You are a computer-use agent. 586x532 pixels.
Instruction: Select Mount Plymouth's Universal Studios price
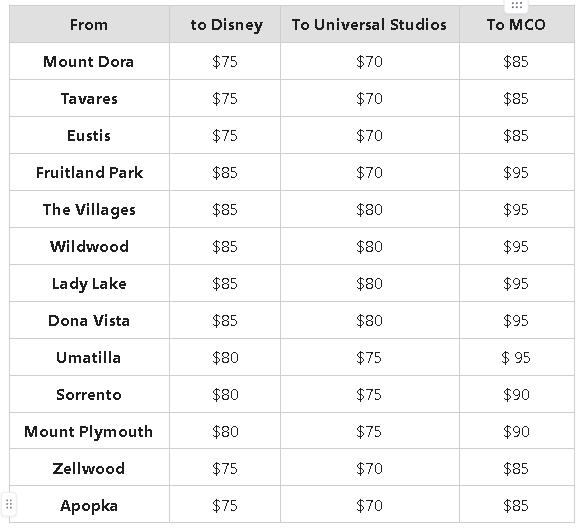[x=370, y=431]
